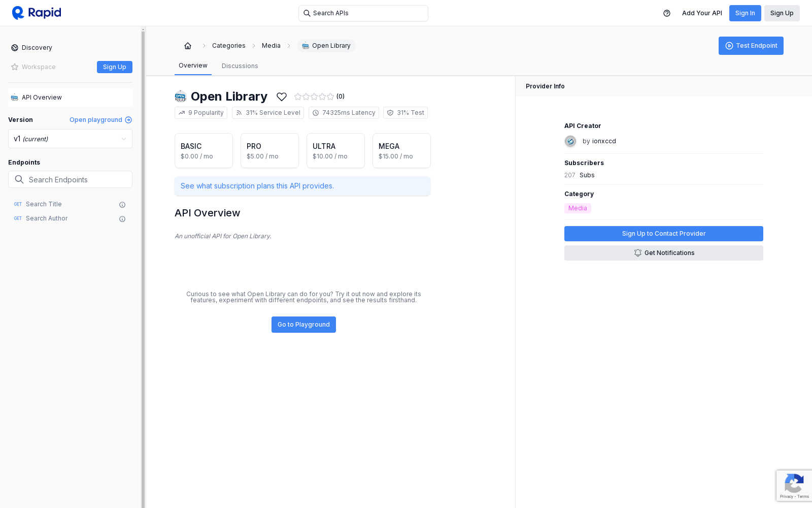
Task: Go to home via breadcrumb house icon
Action: coord(188,46)
